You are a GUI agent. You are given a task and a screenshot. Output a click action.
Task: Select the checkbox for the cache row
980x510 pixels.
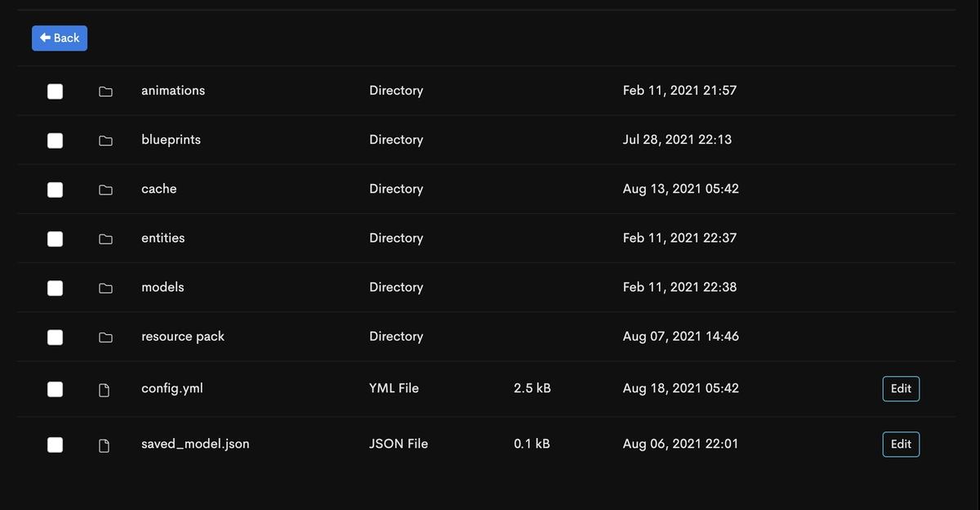pos(55,190)
